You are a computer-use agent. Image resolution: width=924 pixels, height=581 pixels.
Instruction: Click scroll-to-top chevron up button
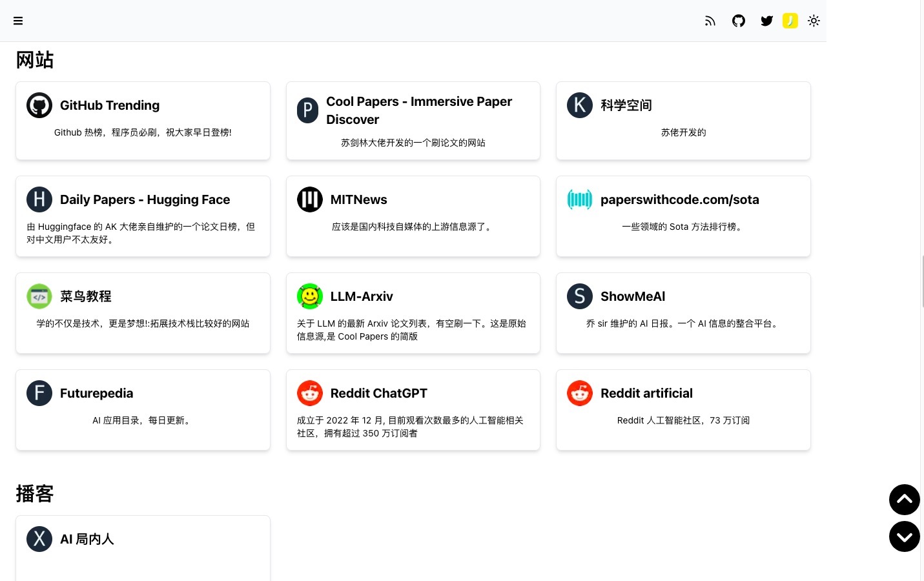point(905,500)
